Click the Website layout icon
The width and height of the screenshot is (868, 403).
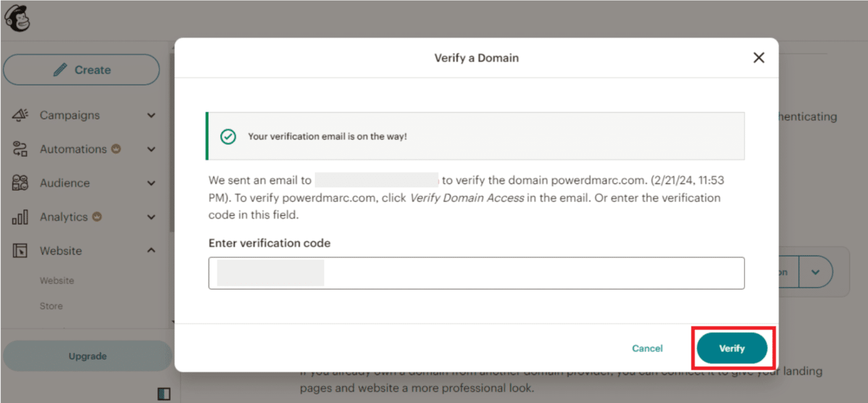pyautogui.click(x=20, y=250)
